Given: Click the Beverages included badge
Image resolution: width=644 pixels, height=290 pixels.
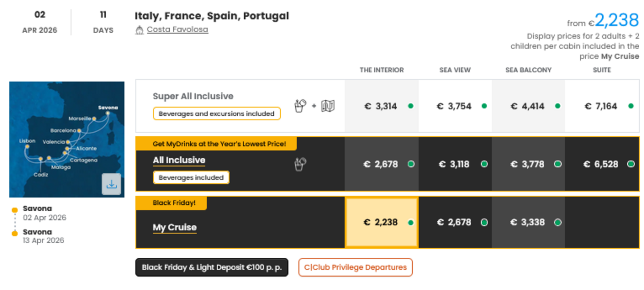Looking at the screenshot, I should click(x=191, y=178).
